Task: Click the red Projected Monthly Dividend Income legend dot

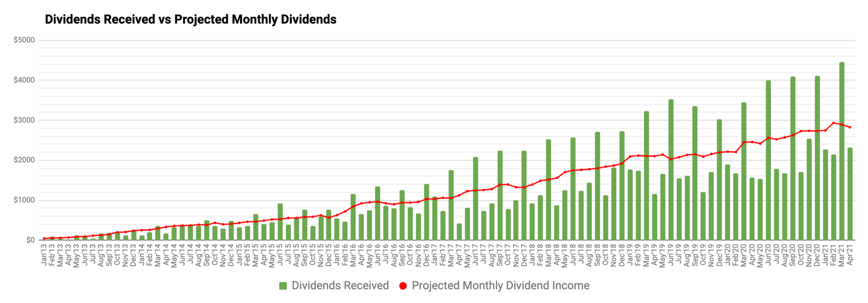Action: 403,286
